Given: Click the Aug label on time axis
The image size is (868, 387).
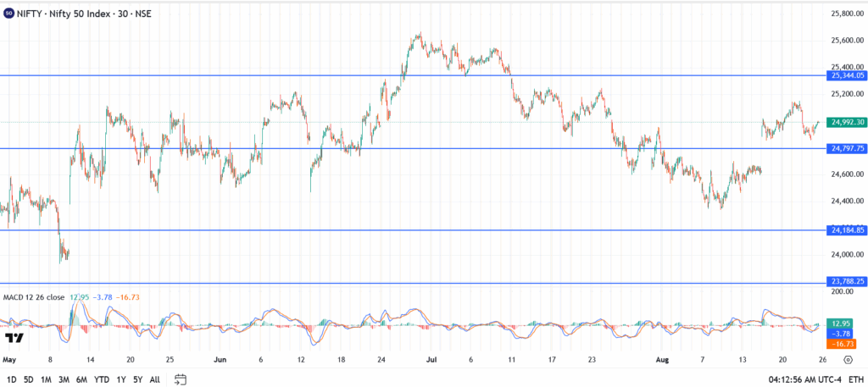Looking at the screenshot, I should pos(662,360).
